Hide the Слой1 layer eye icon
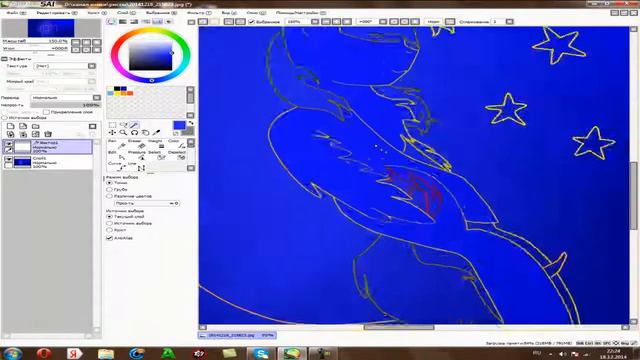The image size is (640, 360). [8, 160]
